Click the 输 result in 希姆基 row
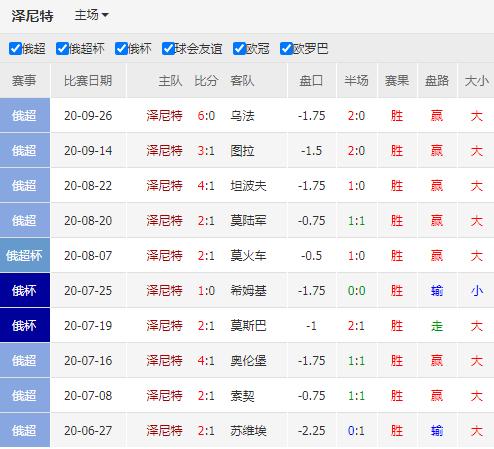 point(437,291)
